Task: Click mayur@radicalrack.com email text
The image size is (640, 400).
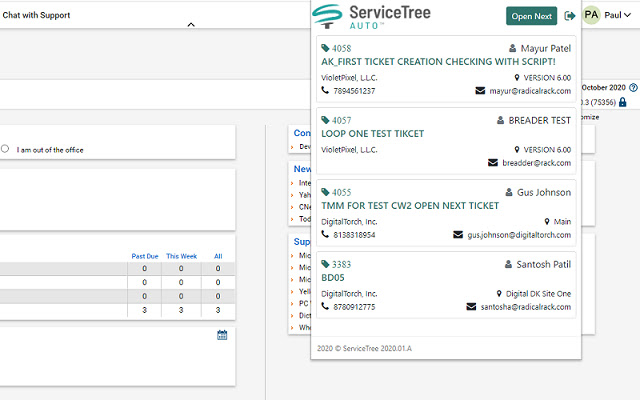Action: click(530, 91)
